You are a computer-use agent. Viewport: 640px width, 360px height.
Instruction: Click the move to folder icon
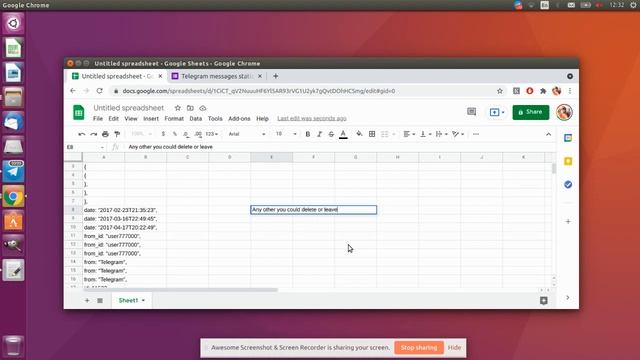[x=190, y=108]
